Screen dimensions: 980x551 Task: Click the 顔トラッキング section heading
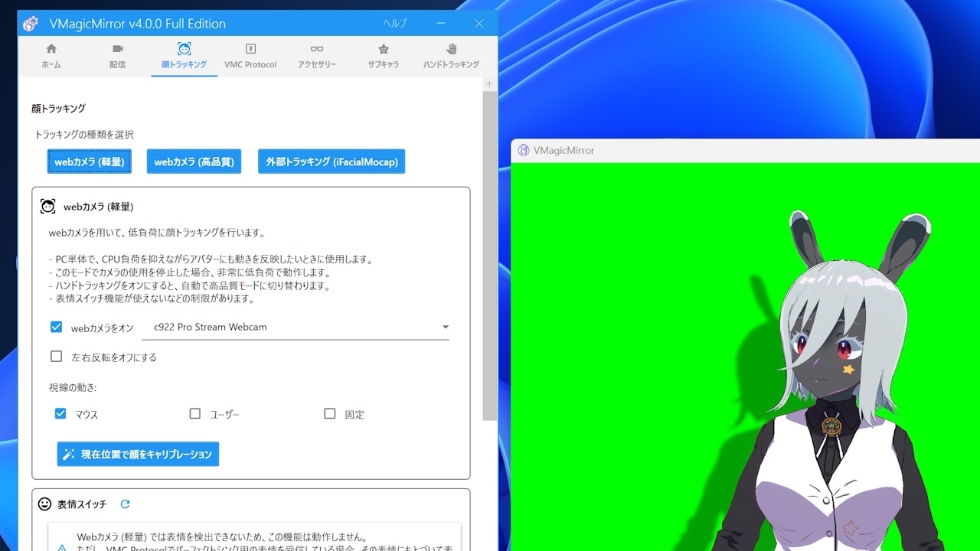[x=58, y=109]
